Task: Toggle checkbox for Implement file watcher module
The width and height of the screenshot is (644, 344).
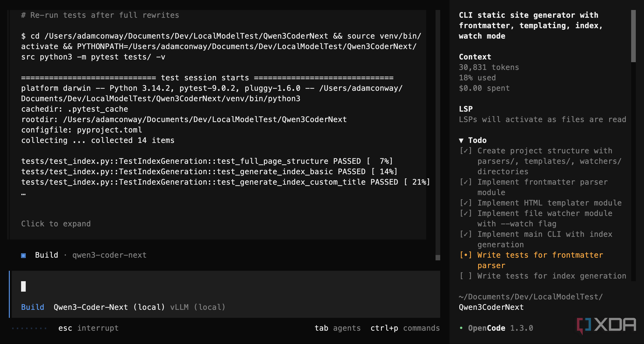Action: (x=466, y=214)
